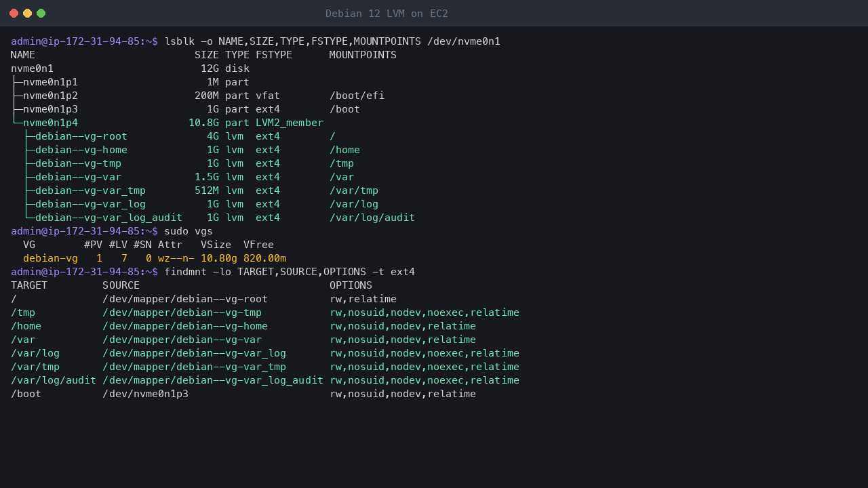Click the /dev/nvme0n1p3 source path
The height and width of the screenshot is (488, 868).
[145, 394]
